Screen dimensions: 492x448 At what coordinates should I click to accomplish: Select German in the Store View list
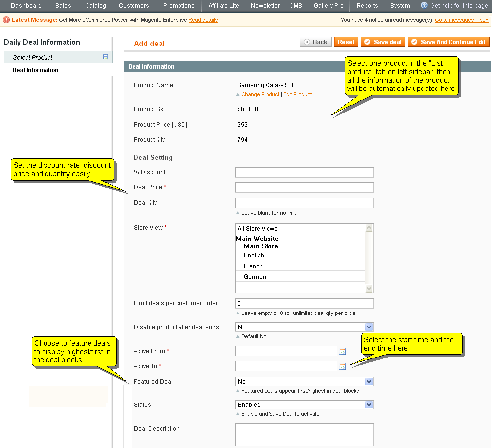pos(254,276)
